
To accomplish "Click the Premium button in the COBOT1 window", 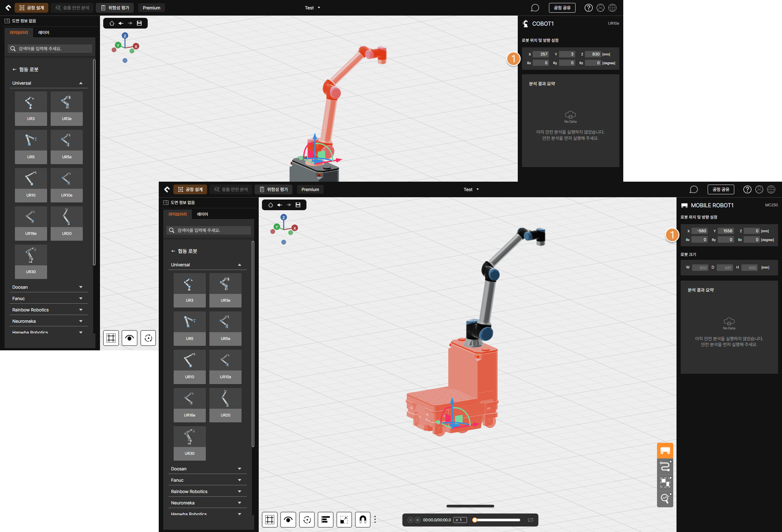I will click(151, 8).
